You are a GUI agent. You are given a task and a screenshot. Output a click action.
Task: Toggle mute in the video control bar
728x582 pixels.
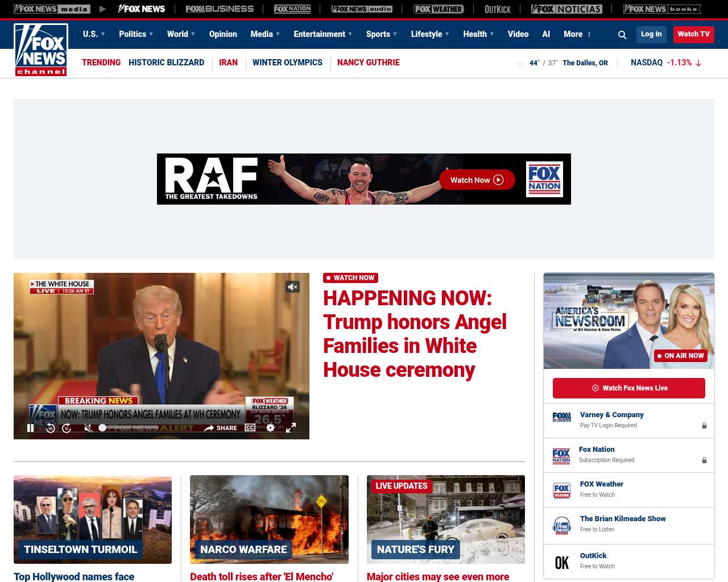(88, 428)
